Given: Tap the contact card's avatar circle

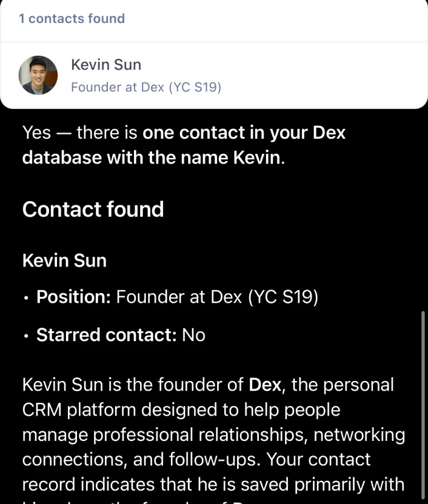Looking at the screenshot, I should (38, 75).
